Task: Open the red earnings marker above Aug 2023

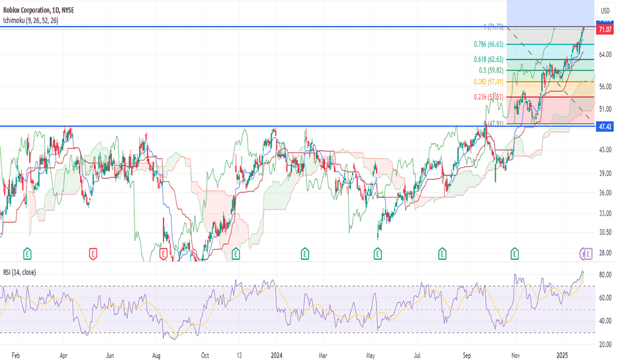Action: 164,254
